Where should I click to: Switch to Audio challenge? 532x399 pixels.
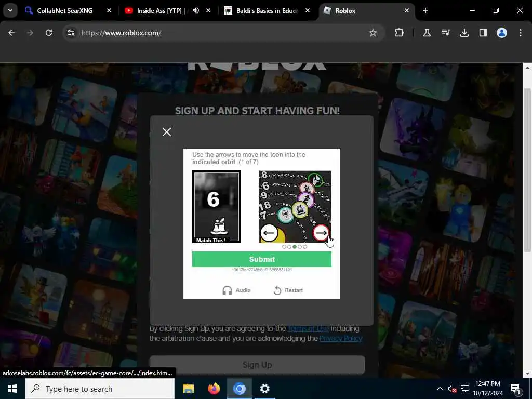[236, 290]
